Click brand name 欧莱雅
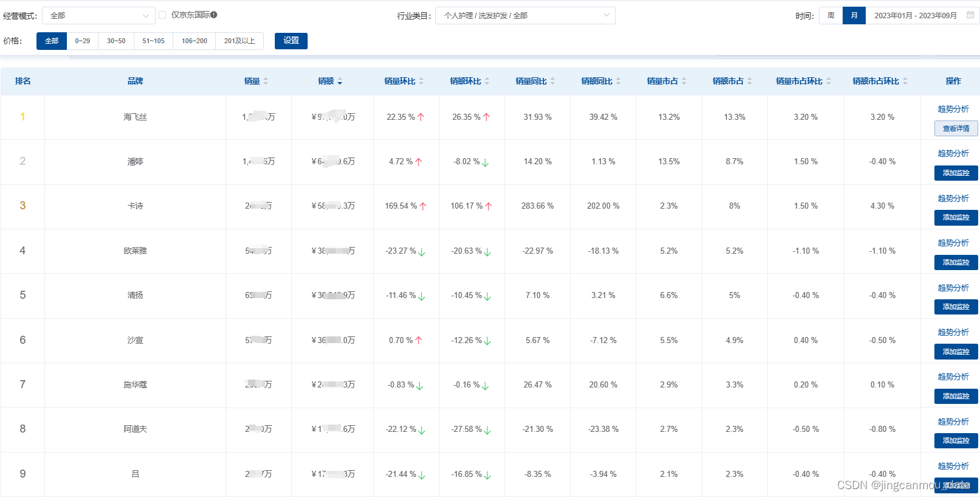This screenshot has height=497, width=980. click(136, 251)
